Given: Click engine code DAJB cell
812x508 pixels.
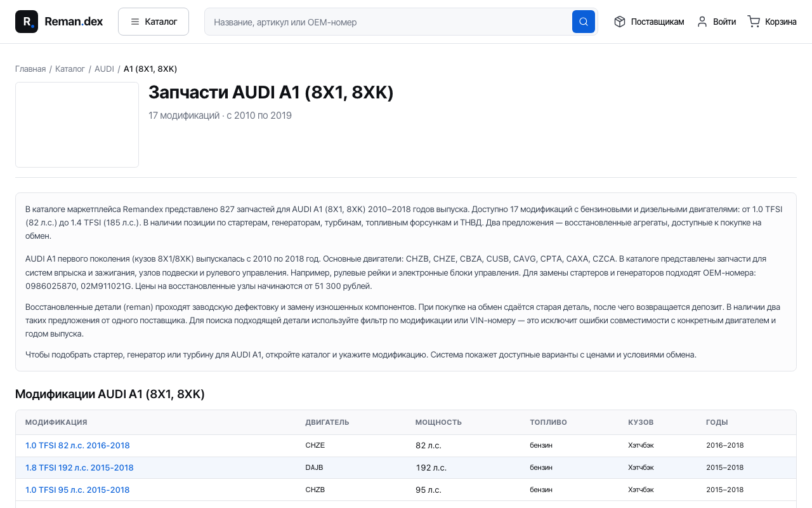Looking at the screenshot, I should pyautogui.click(x=314, y=467).
